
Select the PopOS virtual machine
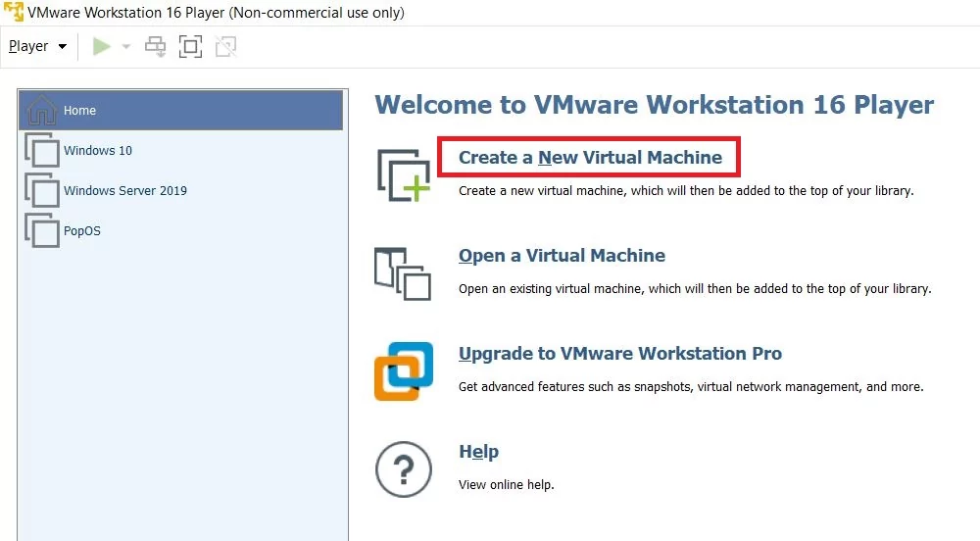pyautogui.click(x=180, y=230)
